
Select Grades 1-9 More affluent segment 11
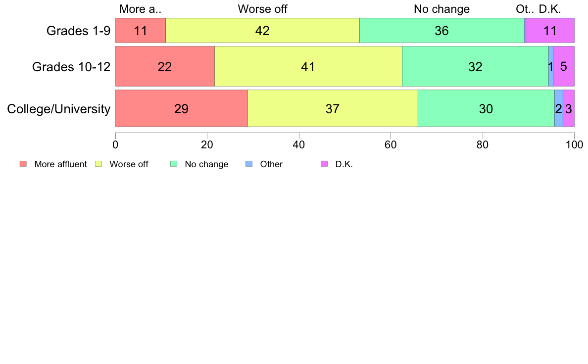(x=141, y=30)
